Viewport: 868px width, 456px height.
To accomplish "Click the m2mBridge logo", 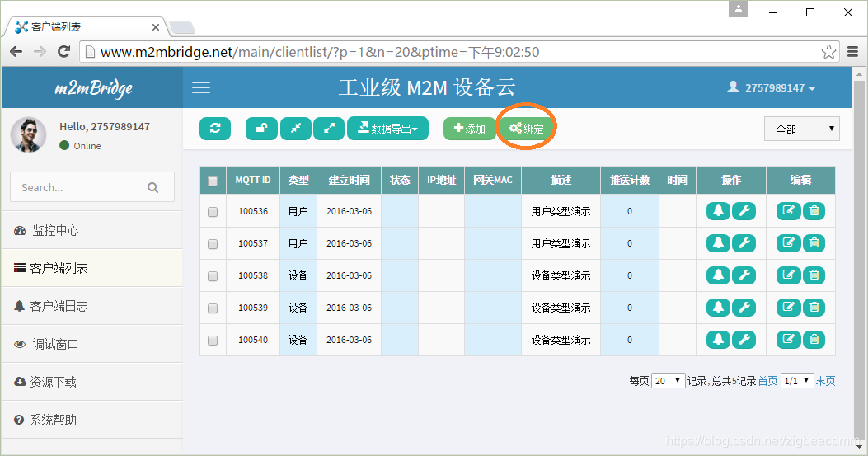I will tap(93, 88).
